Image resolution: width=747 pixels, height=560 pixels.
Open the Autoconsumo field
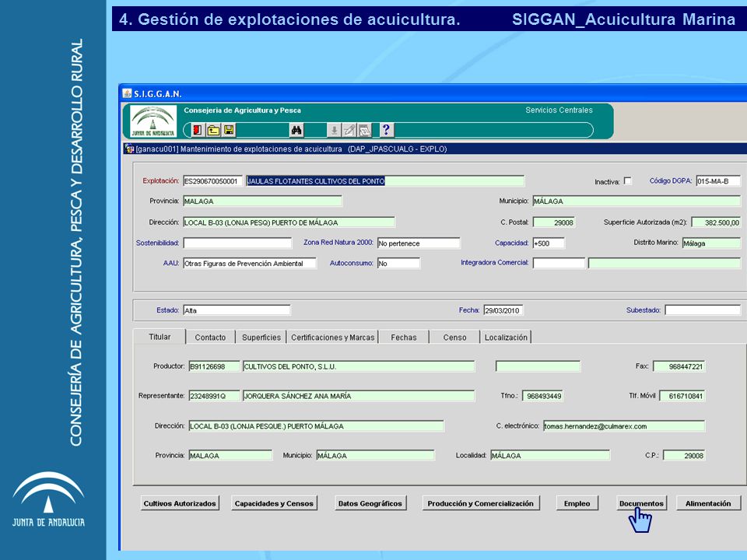398,264
